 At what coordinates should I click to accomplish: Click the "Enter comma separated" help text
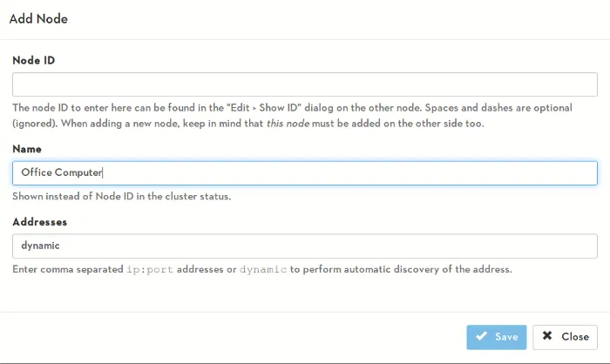(67, 269)
